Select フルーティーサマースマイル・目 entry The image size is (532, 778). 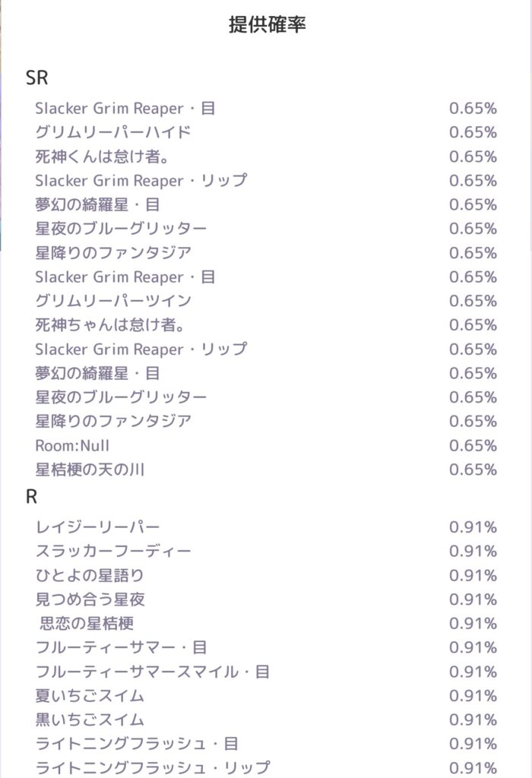(266, 672)
